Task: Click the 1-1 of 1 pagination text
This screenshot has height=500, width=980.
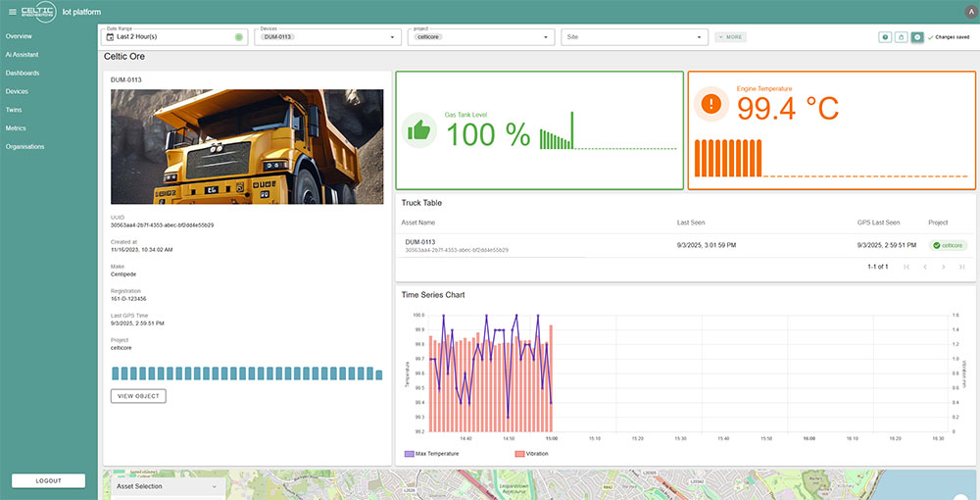Action: point(877,267)
